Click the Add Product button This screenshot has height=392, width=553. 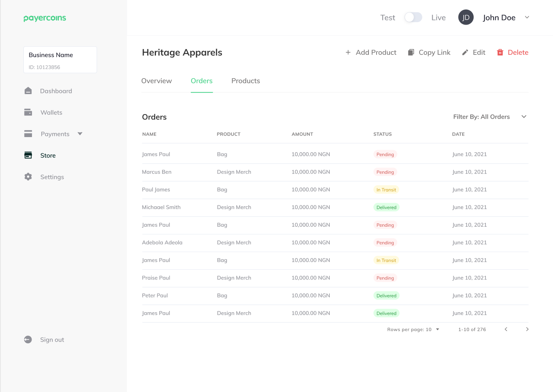point(370,52)
